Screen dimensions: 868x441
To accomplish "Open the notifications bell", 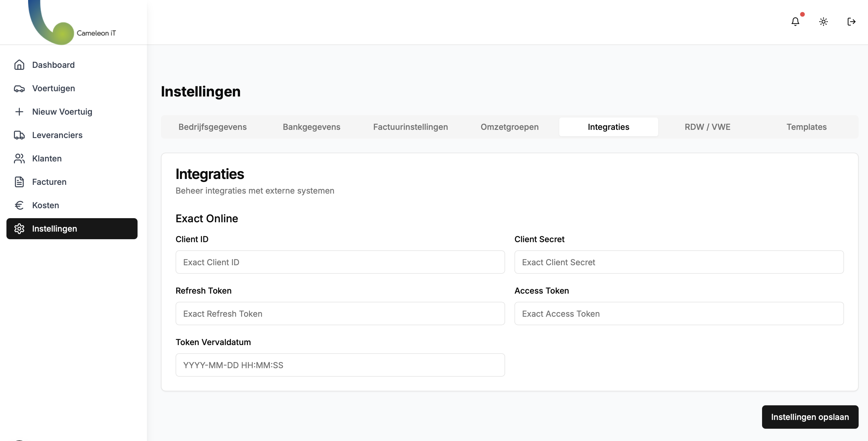I will (795, 22).
